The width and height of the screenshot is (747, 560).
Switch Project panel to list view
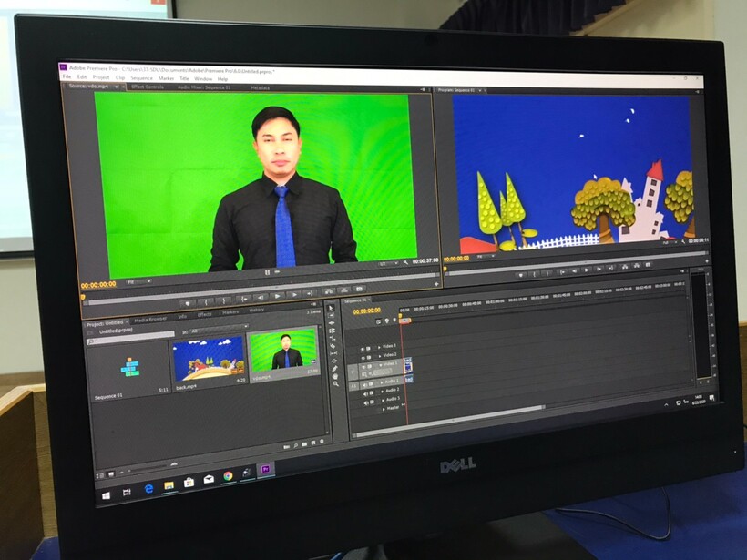coord(100,476)
